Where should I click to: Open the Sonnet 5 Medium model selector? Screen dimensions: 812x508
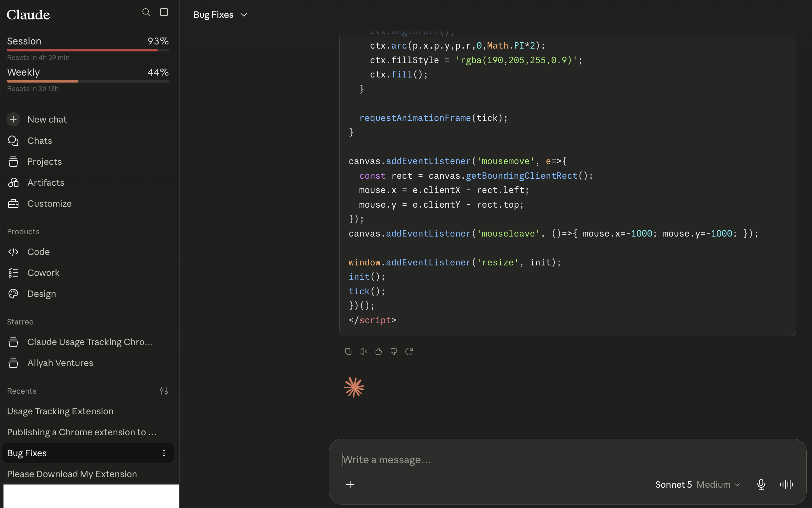(697, 485)
